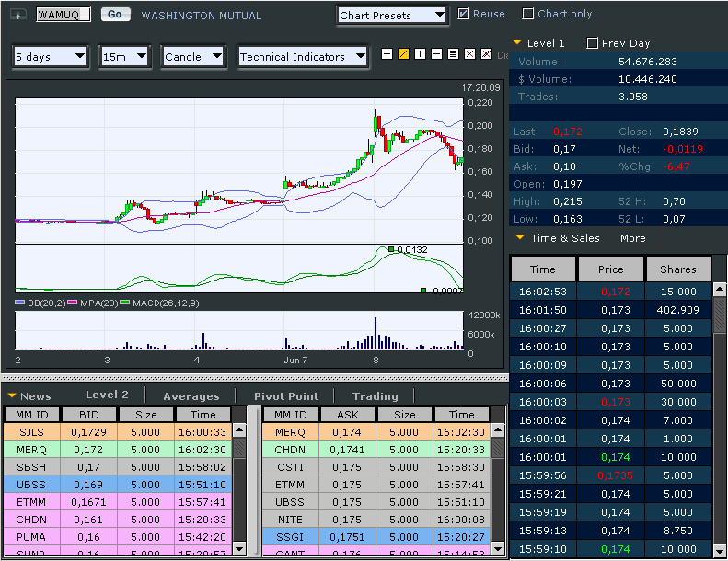The image size is (728, 561).
Task: Click the delete all lines icon
Action: coord(486,54)
